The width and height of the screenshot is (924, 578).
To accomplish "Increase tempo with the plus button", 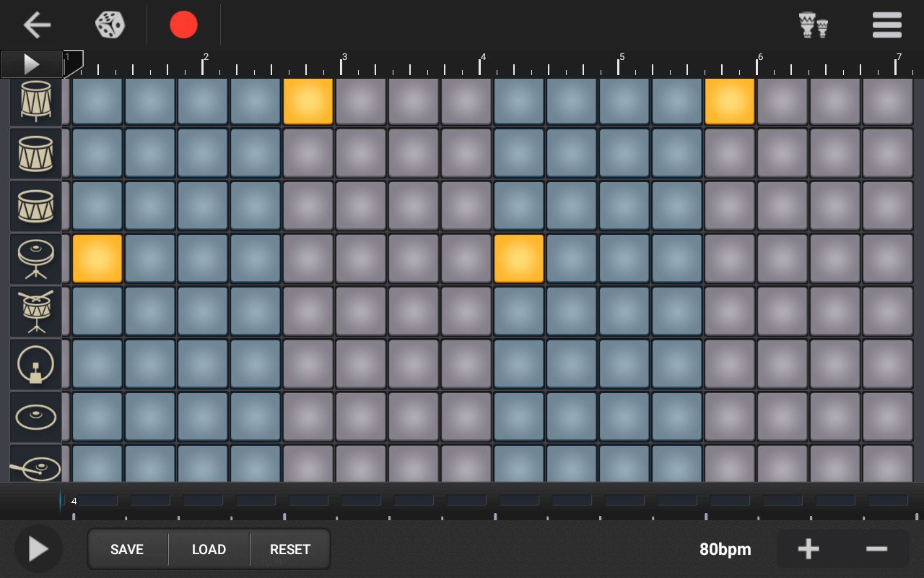I will tap(808, 549).
